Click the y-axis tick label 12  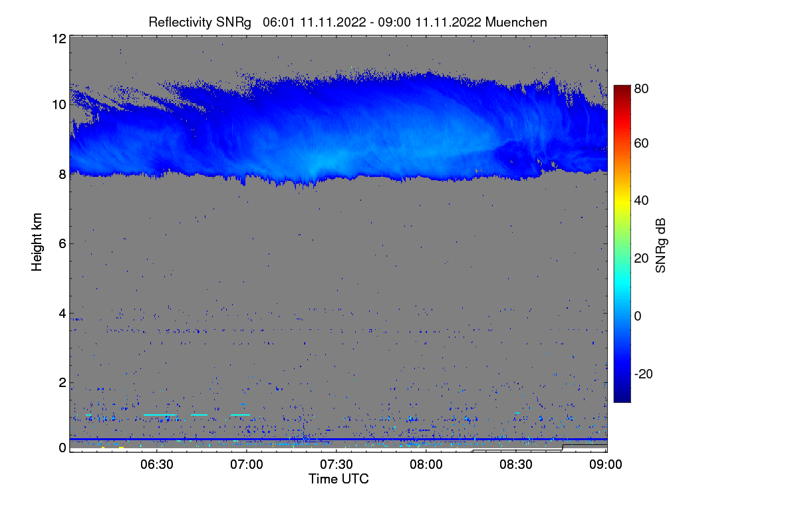[x=59, y=39]
